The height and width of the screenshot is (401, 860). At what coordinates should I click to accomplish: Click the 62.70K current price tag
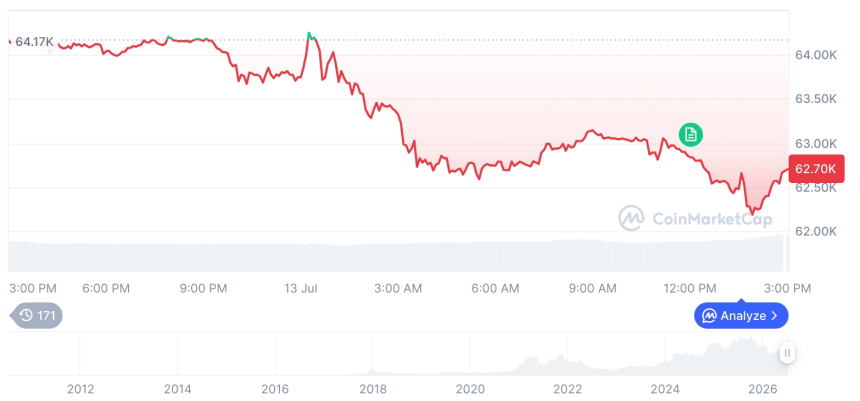pyautogui.click(x=816, y=168)
